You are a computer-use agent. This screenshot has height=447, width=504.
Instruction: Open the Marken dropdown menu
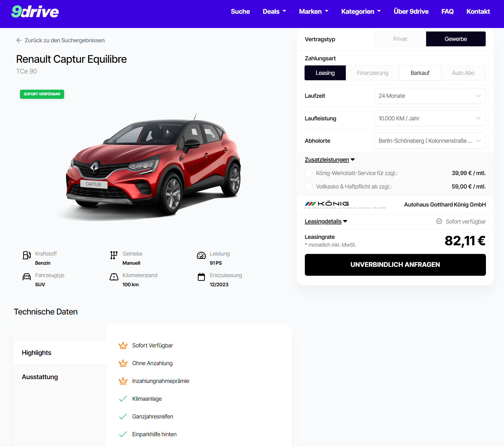[x=314, y=12]
